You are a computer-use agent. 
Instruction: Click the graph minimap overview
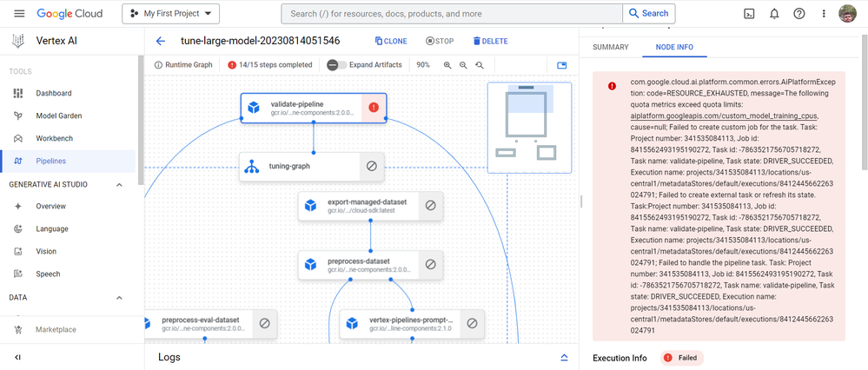(529, 127)
